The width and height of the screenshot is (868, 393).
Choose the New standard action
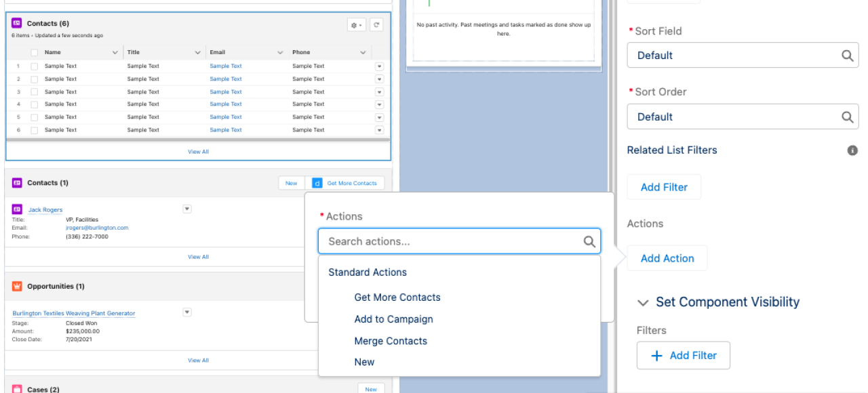pyautogui.click(x=364, y=362)
